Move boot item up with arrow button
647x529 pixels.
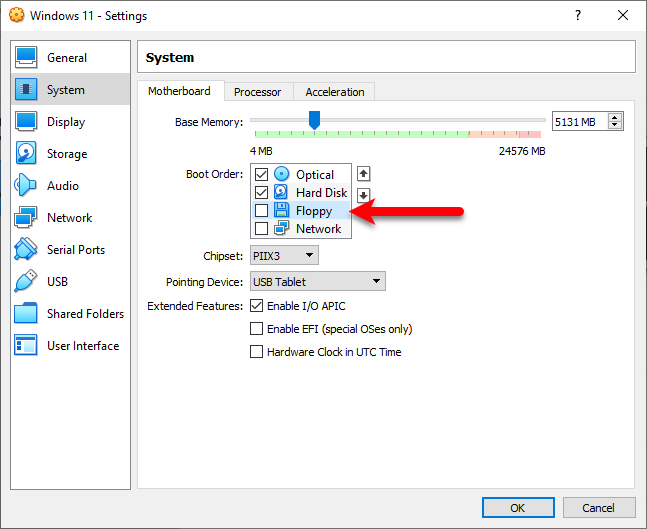pyautogui.click(x=364, y=174)
